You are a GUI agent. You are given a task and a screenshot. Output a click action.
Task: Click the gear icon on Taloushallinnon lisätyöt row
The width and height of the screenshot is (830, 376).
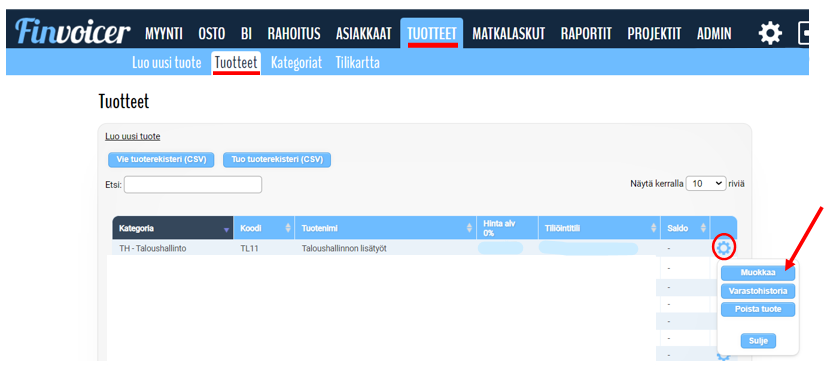click(x=723, y=247)
